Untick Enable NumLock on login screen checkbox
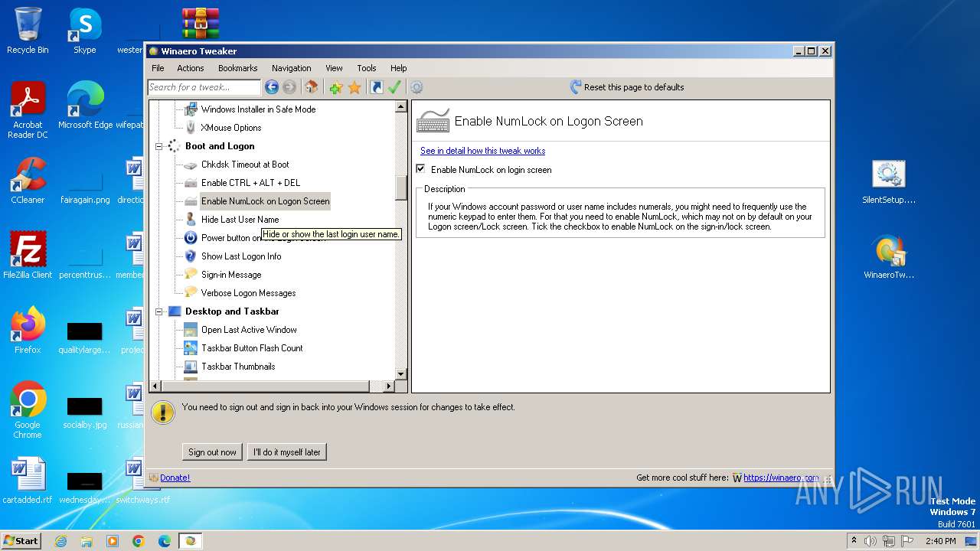 pos(420,169)
